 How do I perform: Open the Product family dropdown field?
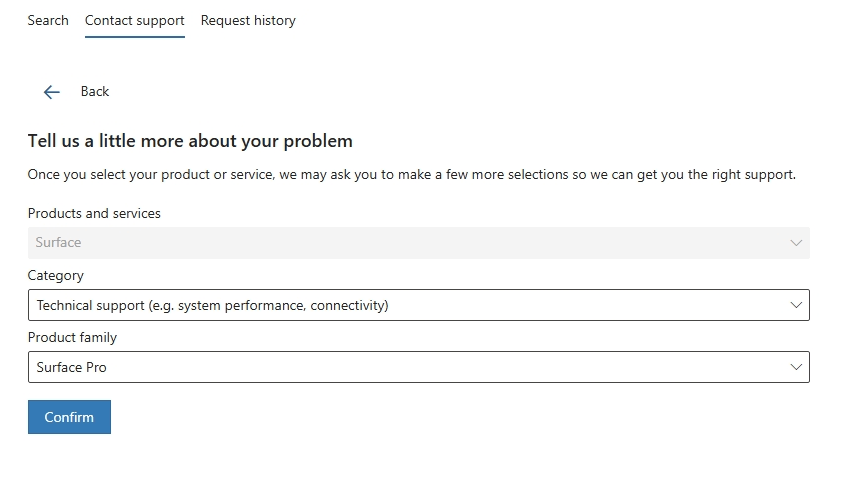[418, 367]
